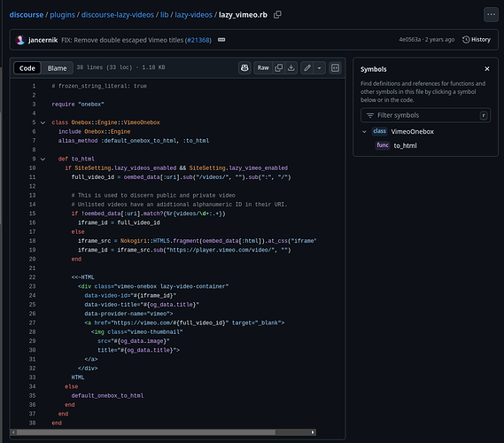504x443 pixels.
Task: Collapse the VimeoOnebox class code fold
Action: (x=43, y=122)
